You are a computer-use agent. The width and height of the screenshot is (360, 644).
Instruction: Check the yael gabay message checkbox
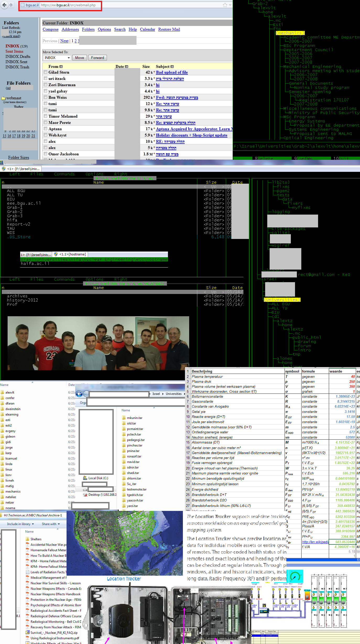tap(46, 91)
